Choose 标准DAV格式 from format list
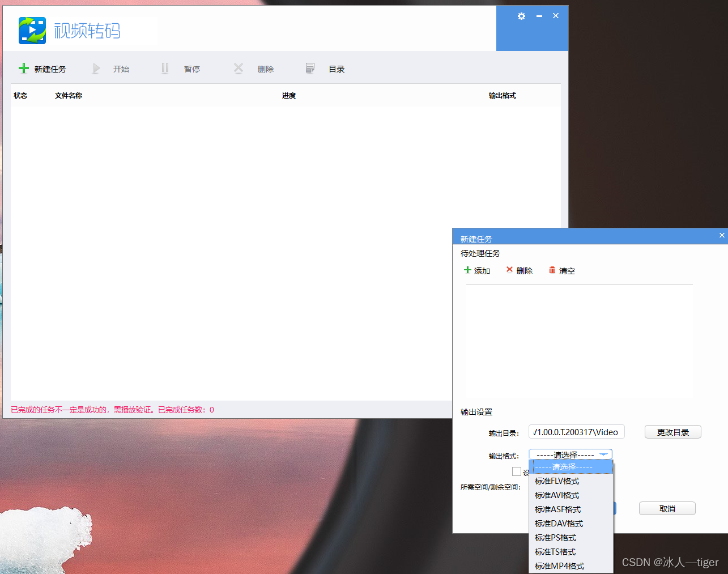This screenshot has width=728, height=574. tap(571, 524)
